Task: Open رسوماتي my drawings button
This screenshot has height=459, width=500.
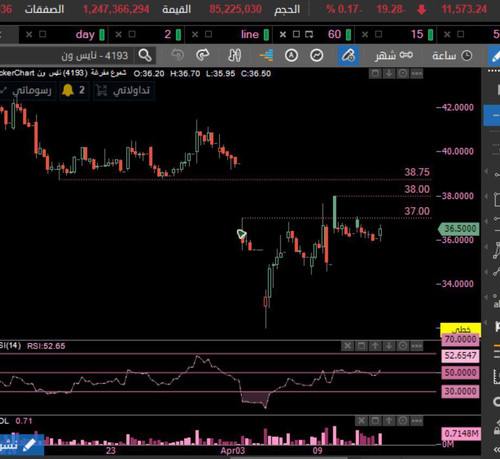Action: (x=27, y=91)
